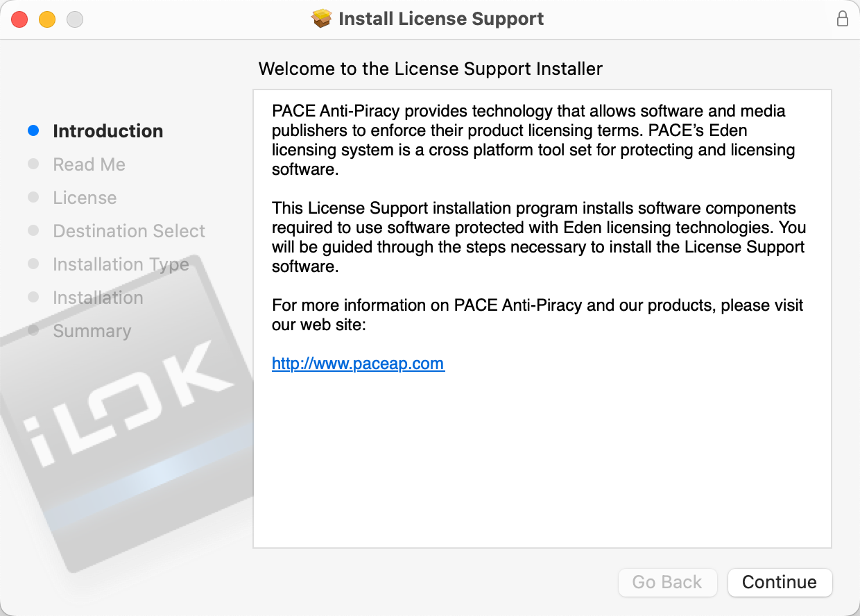Select the License step label

85,198
